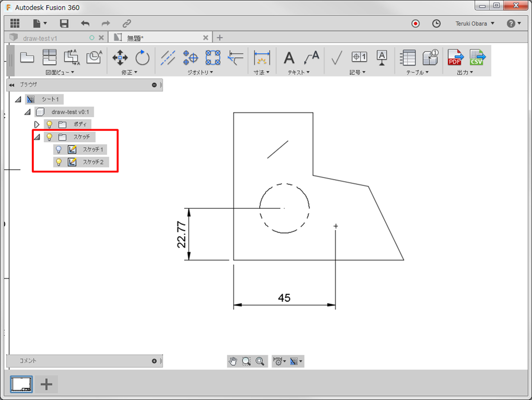Collapse the スケッチ folder tree node

tap(37, 137)
